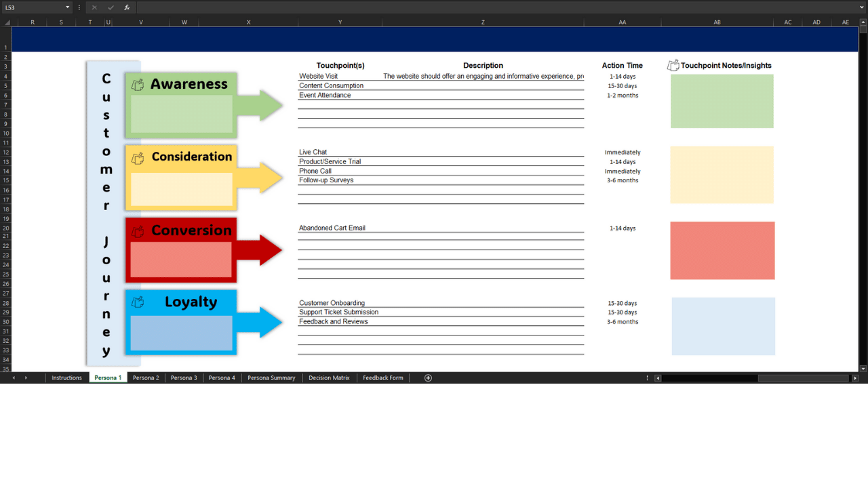Image resolution: width=868 pixels, height=488 pixels.
Task: Click the note icon beside Loyalty
Action: (138, 302)
